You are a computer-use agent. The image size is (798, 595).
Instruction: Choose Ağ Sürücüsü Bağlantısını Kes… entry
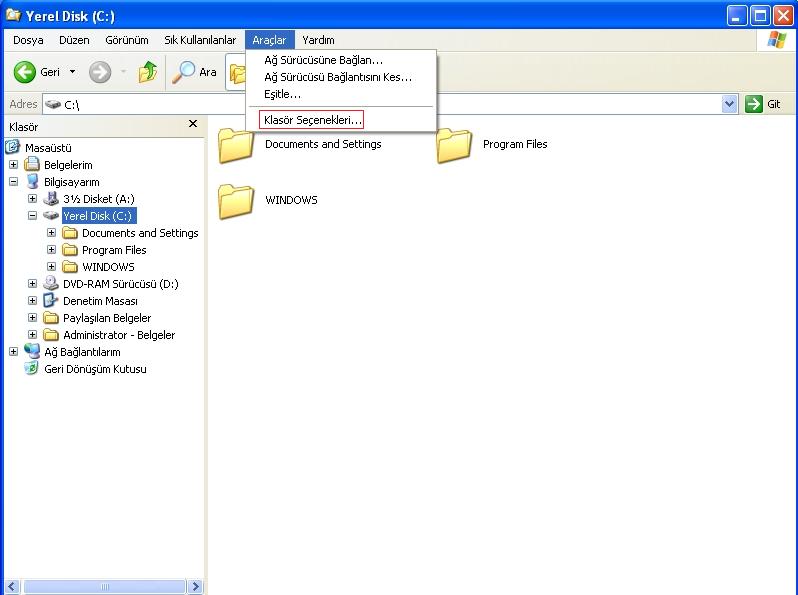340,77
